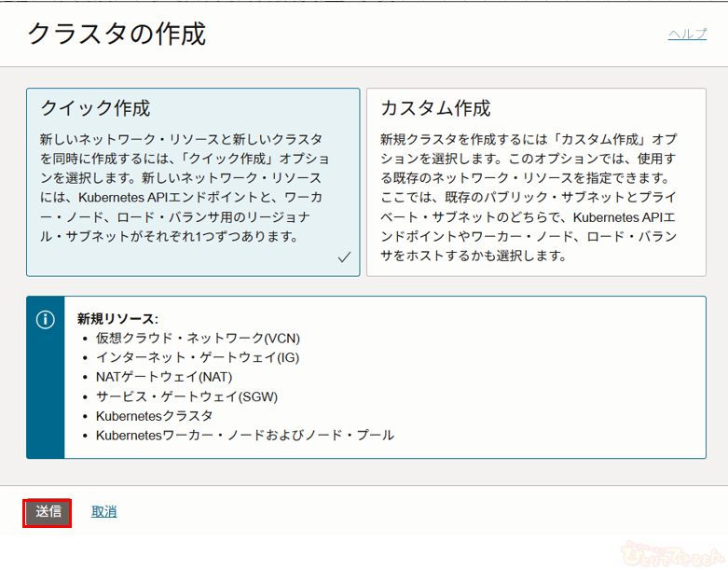Image resolution: width=728 pixels, height=569 pixels.
Task: Select the カスタム作成 option card
Action: (536, 182)
